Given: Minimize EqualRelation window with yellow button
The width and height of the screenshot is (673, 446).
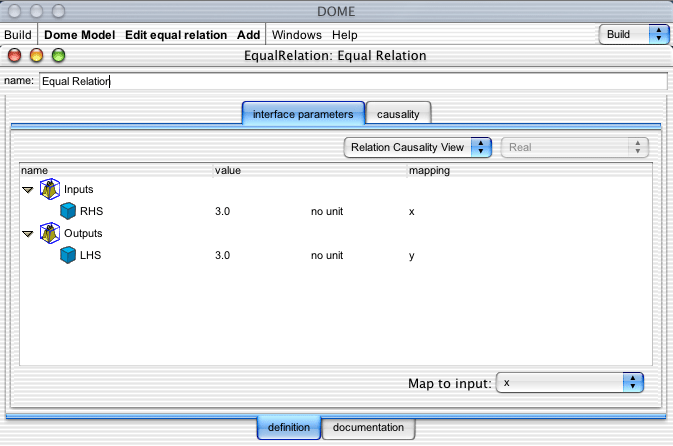Looking at the screenshot, I should tap(36, 55).
